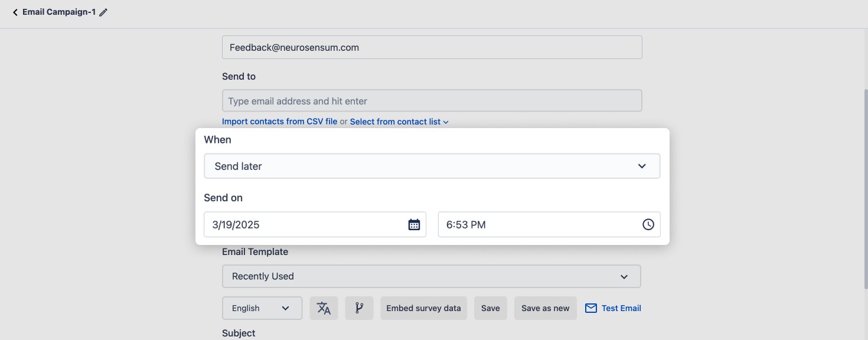Click the 6:53 PM time field
Viewport: 868px width, 340px height.
click(x=537, y=224)
